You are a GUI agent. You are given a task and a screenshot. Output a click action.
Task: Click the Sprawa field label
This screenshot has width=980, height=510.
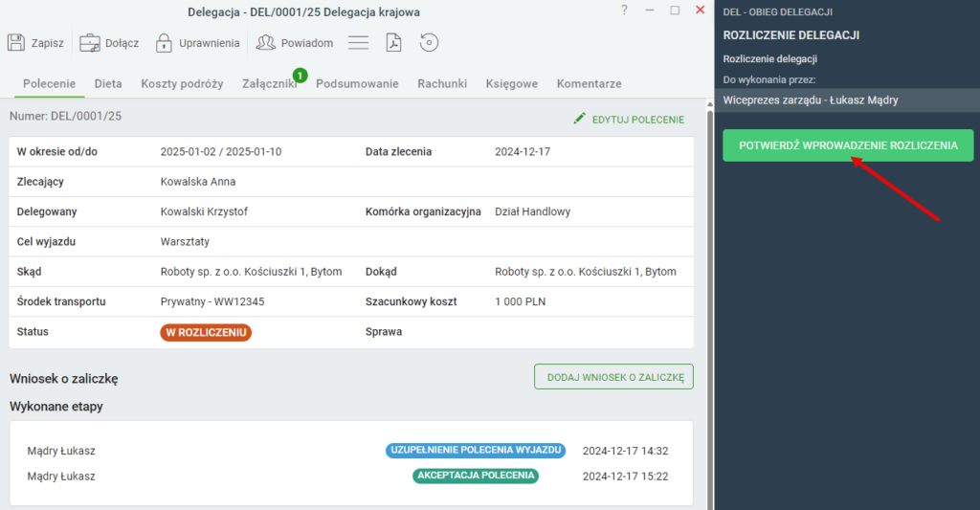click(384, 332)
